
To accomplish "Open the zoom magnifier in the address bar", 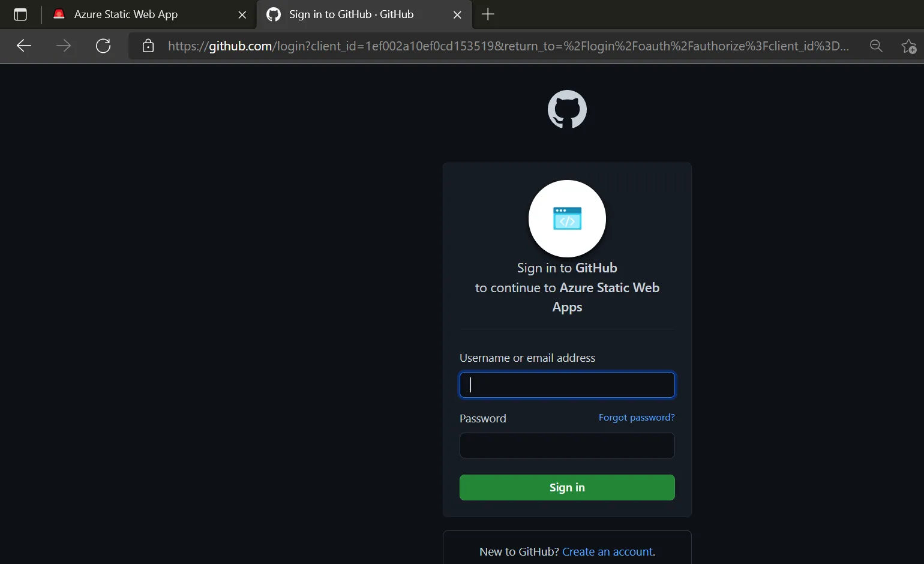I will pyautogui.click(x=876, y=46).
